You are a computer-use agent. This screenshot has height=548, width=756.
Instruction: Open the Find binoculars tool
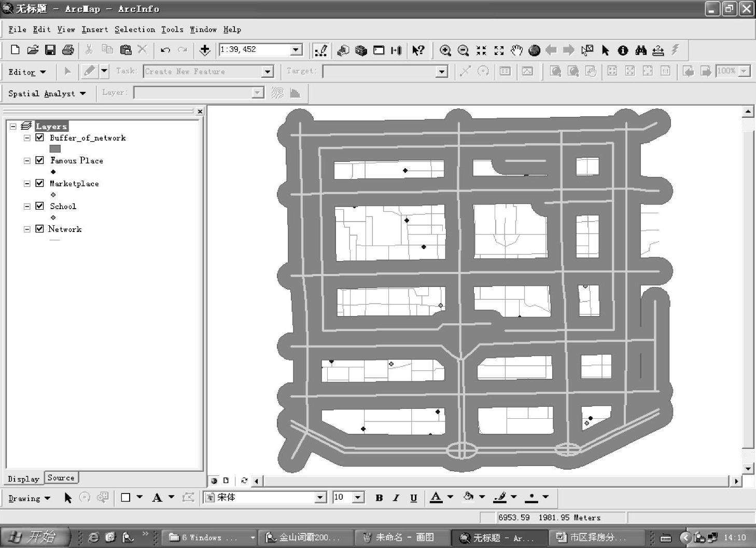[x=641, y=50]
